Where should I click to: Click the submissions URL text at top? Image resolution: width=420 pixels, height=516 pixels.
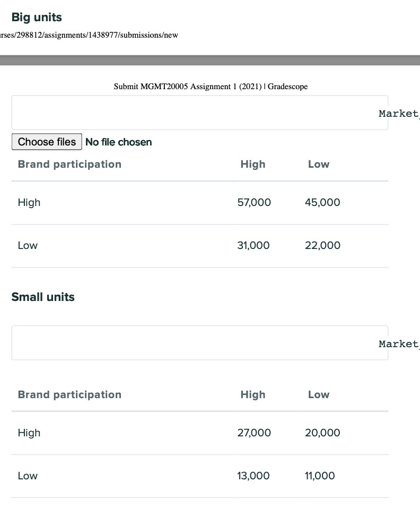click(x=89, y=35)
